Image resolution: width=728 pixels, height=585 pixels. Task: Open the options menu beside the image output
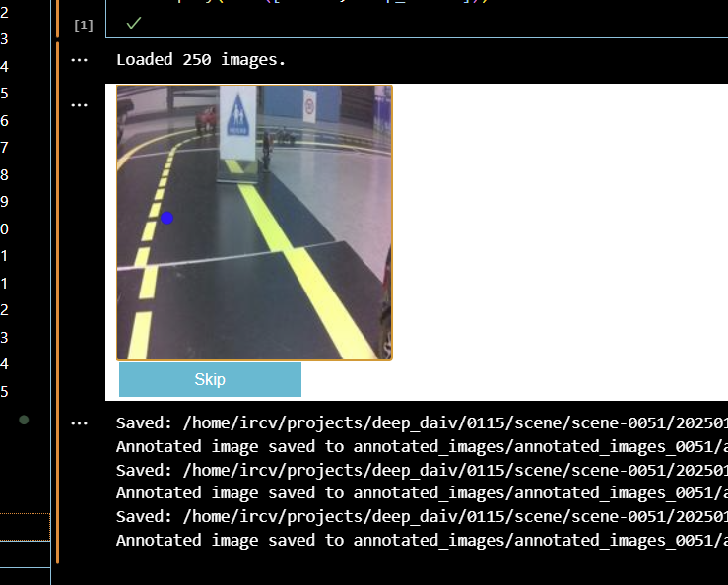[x=80, y=105]
